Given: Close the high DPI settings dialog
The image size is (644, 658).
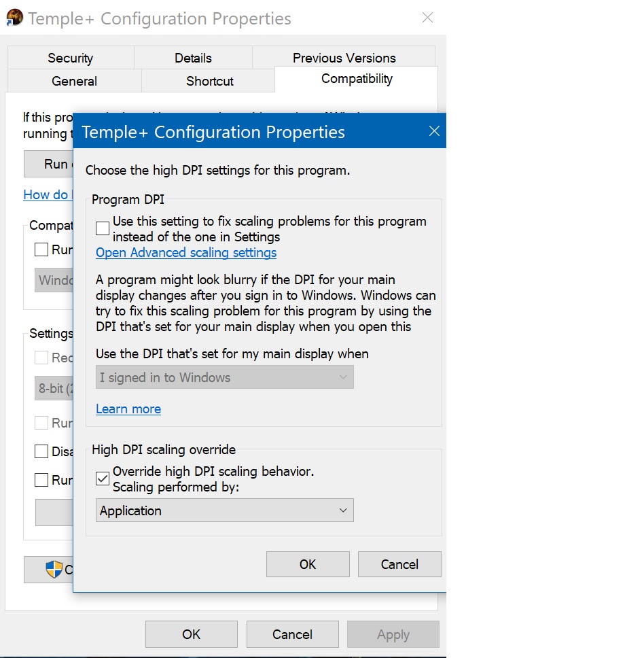Looking at the screenshot, I should pos(434,131).
